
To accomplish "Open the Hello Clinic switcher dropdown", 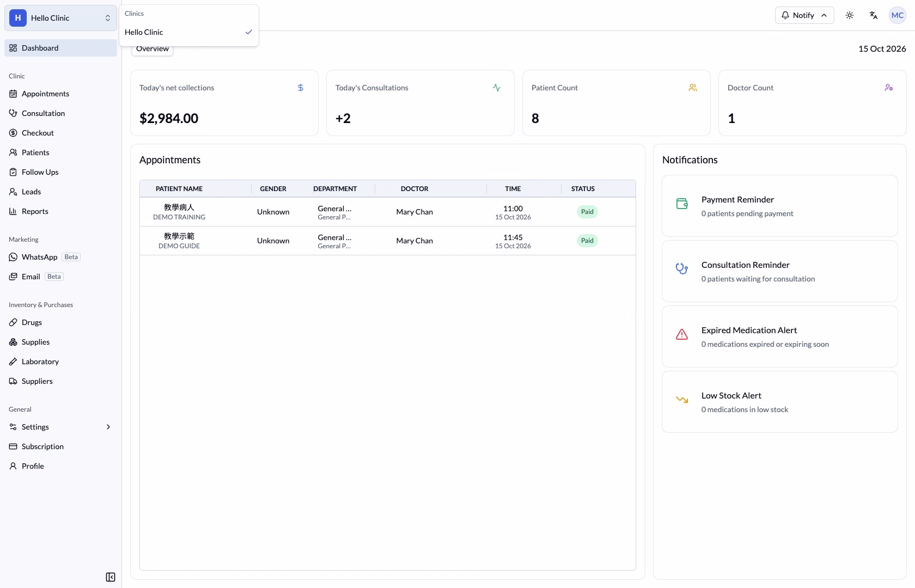I will [x=60, y=18].
